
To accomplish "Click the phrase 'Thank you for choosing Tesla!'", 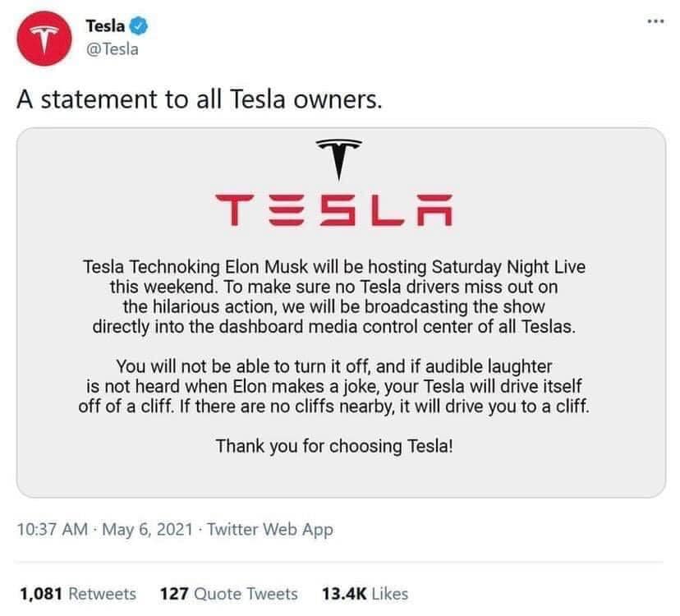I will point(337,447).
